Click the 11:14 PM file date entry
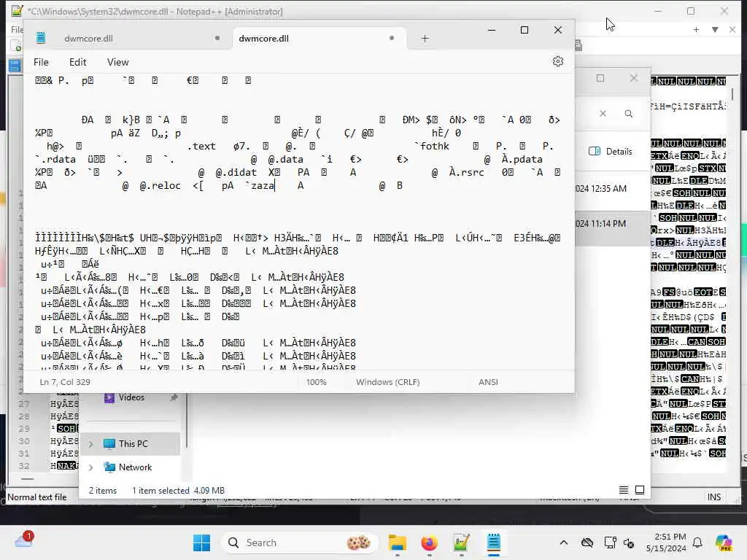This screenshot has width=747, height=560. (601, 224)
